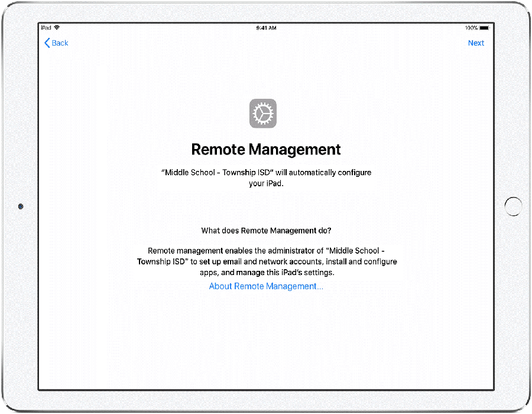Tap the Wi-Fi signal icon in status bar
The width and height of the screenshot is (532, 414).
pyautogui.click(x=57, y=28)
